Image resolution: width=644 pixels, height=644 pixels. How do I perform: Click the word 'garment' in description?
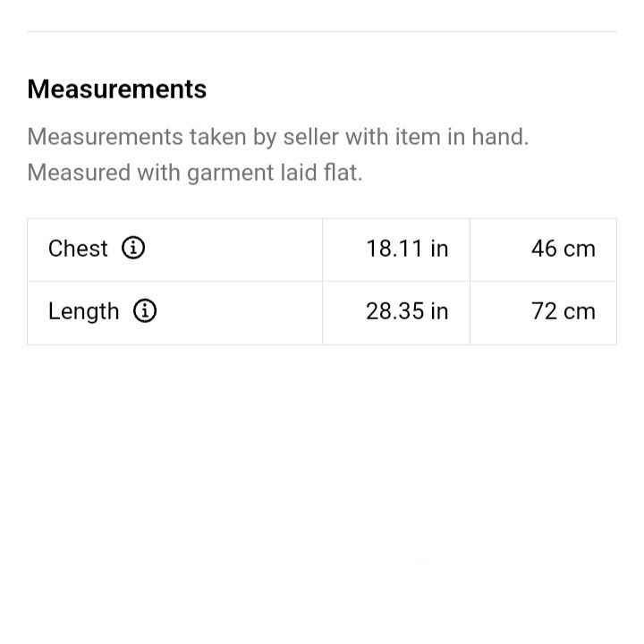(231, 173)
